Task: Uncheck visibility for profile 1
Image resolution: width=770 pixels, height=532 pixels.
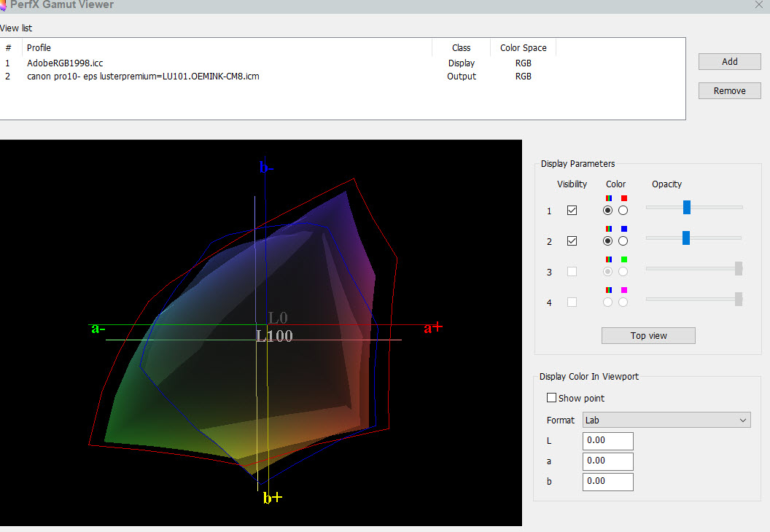Action: [x=572, y=211]
